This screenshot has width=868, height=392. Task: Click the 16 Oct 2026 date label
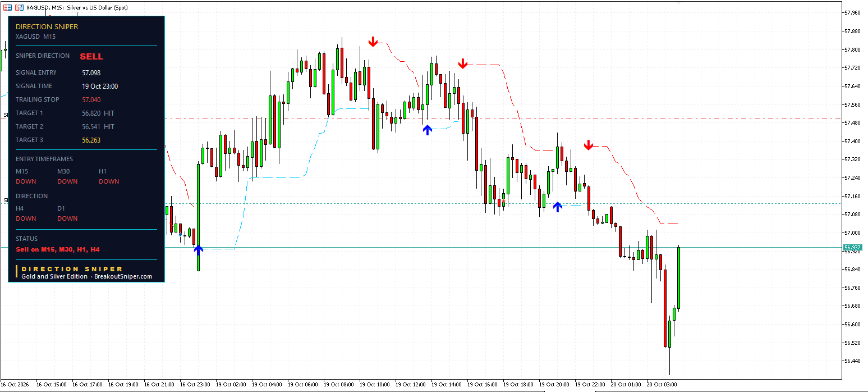[15, 385]
